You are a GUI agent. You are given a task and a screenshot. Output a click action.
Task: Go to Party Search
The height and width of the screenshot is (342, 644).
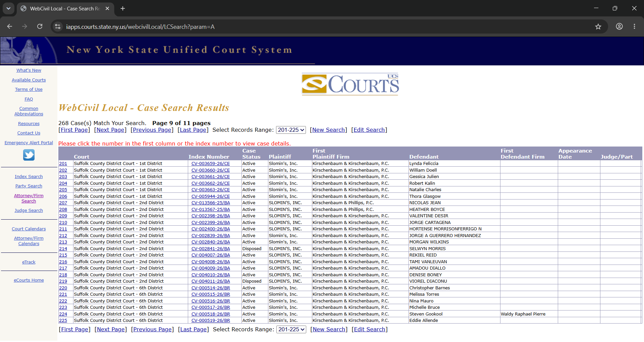click(x=29, y=186)
